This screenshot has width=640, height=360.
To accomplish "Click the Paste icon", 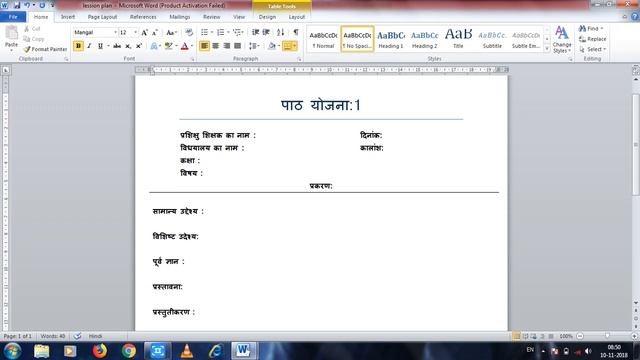I will pos(11,33).
